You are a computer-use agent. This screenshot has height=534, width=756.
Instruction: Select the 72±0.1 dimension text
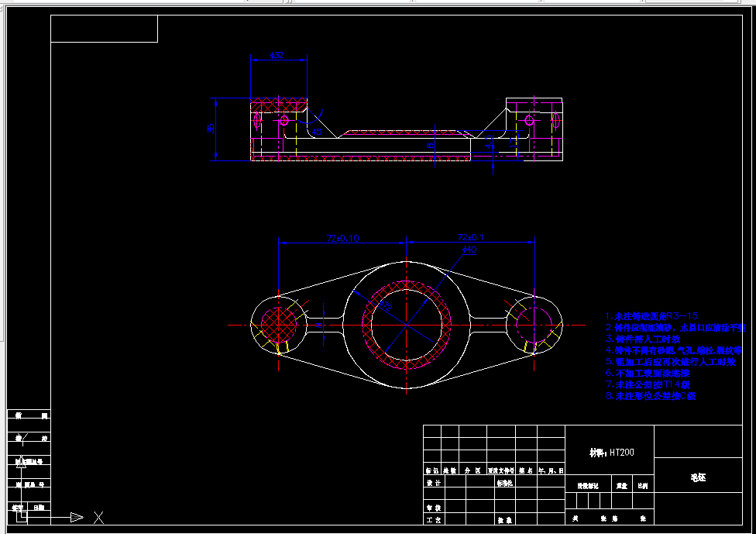tap(471, 237)
